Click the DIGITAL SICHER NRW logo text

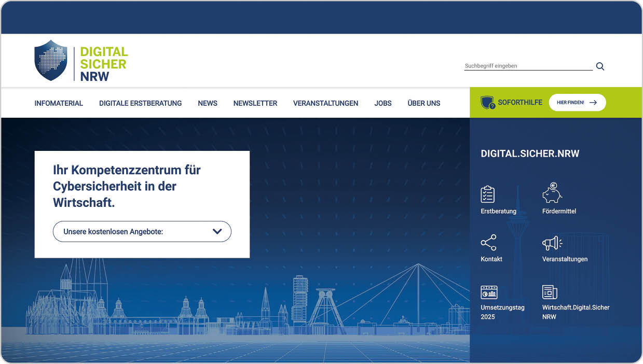click(x=104, y=64)
